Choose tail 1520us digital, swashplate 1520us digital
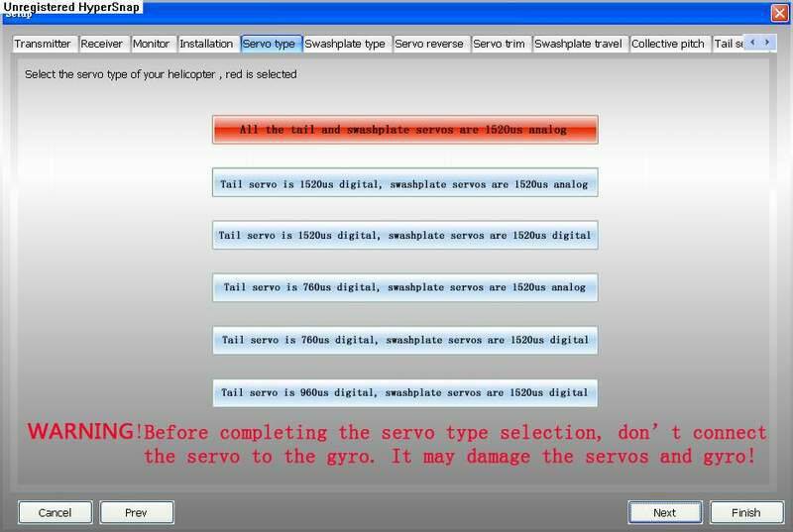Viewport: 793px width, 532px height. [x=404, y=235]
